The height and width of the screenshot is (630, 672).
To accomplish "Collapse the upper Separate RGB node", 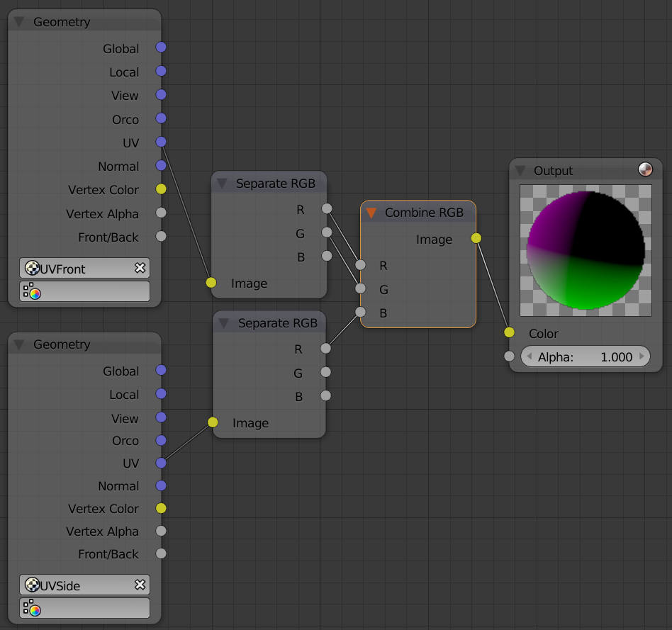I will tap(222, 184).
